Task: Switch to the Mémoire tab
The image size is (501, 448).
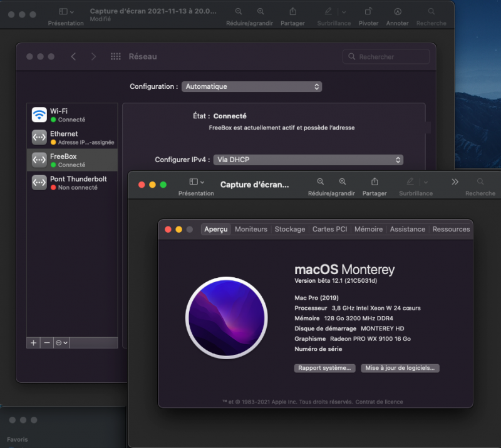Action: tap(368, 229)
